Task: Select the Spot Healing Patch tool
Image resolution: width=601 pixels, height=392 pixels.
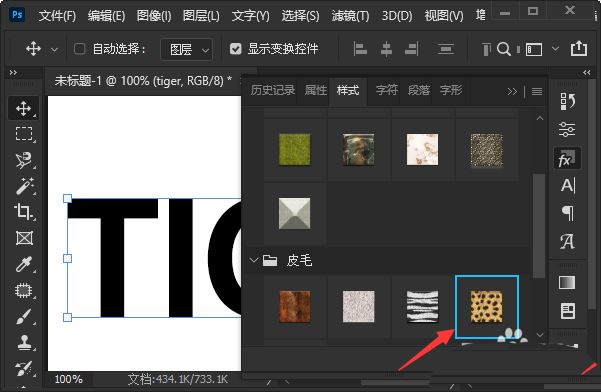Action: [24, 290]
